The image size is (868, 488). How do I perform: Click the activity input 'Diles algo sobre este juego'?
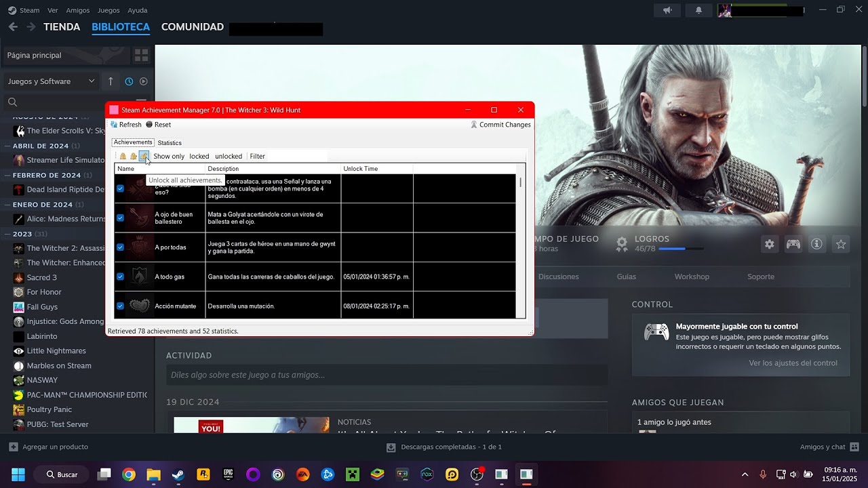click(x=387, y=375)
